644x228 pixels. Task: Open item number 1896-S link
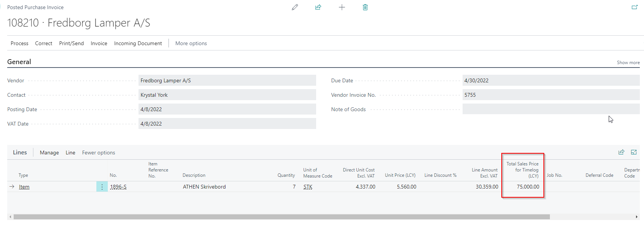click(x=118, y=187)
